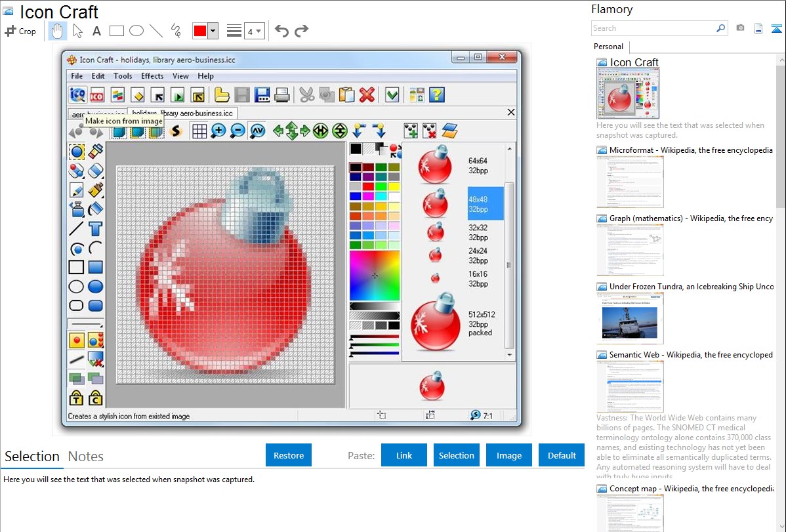Click the magnifier search icon
Screen dimensions: 786x532
coord(721,28)
